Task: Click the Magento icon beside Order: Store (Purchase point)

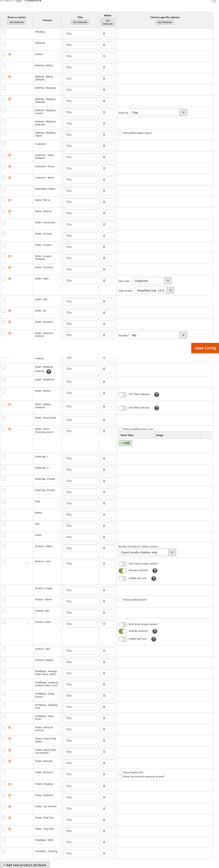Action: tap(10, 429)
